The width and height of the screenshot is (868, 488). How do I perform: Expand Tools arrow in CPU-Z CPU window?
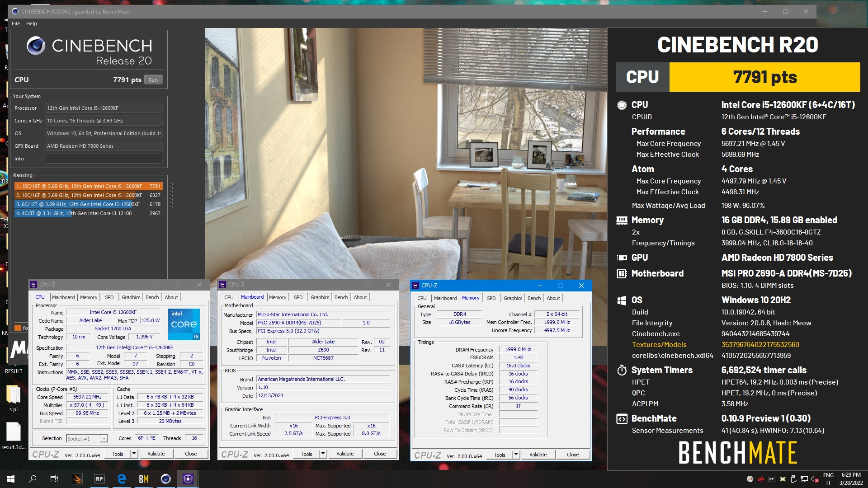coord(134,454)
